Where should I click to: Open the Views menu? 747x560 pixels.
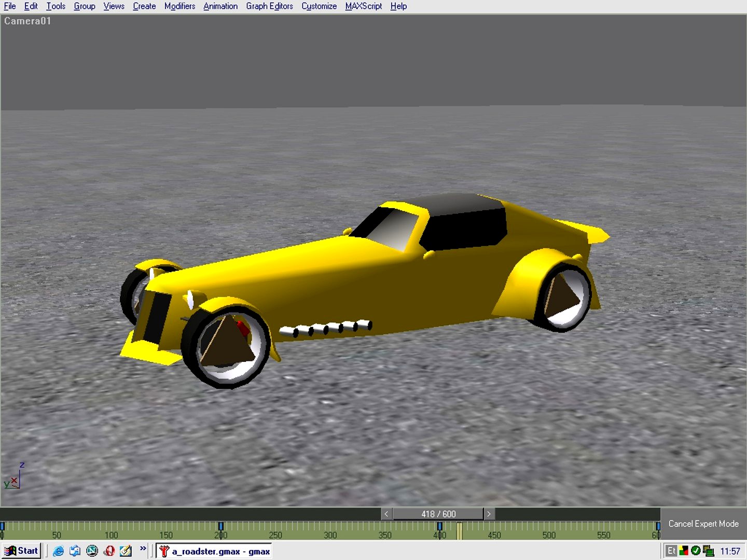coord(114,6)
